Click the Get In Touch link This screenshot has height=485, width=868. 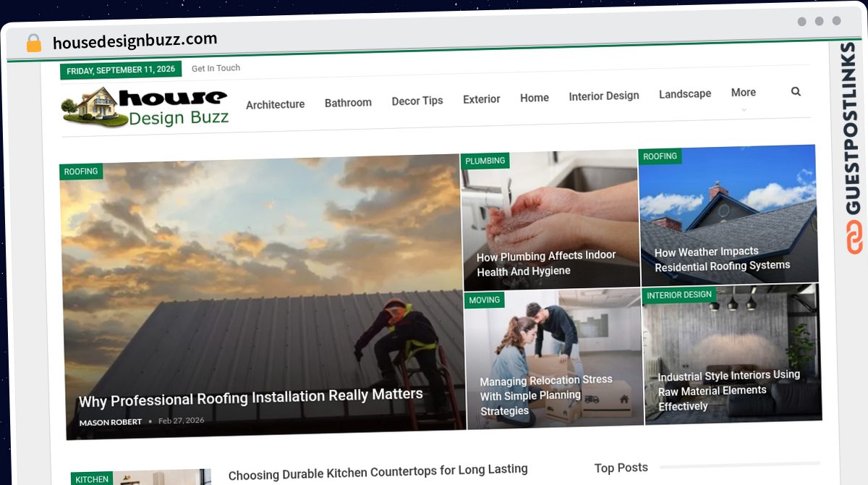tap(216, 68)
